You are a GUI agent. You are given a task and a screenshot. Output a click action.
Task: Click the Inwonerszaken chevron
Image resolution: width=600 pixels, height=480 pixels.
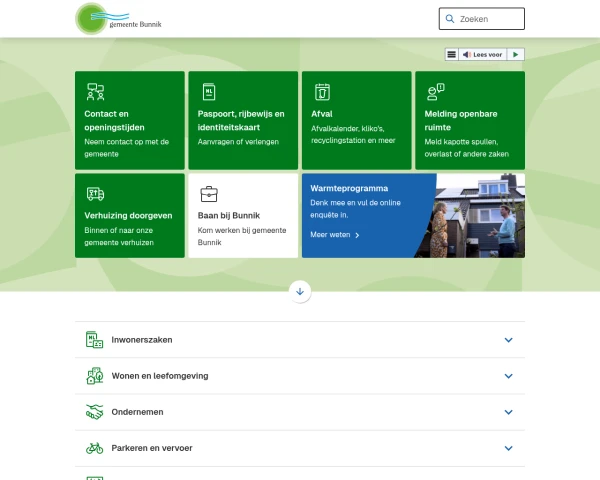point(509,340)
